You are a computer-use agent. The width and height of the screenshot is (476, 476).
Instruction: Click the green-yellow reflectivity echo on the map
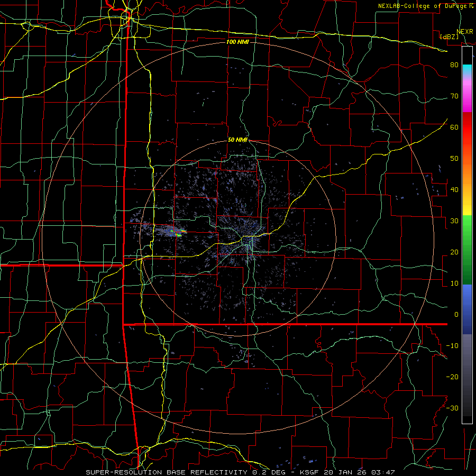178,233
